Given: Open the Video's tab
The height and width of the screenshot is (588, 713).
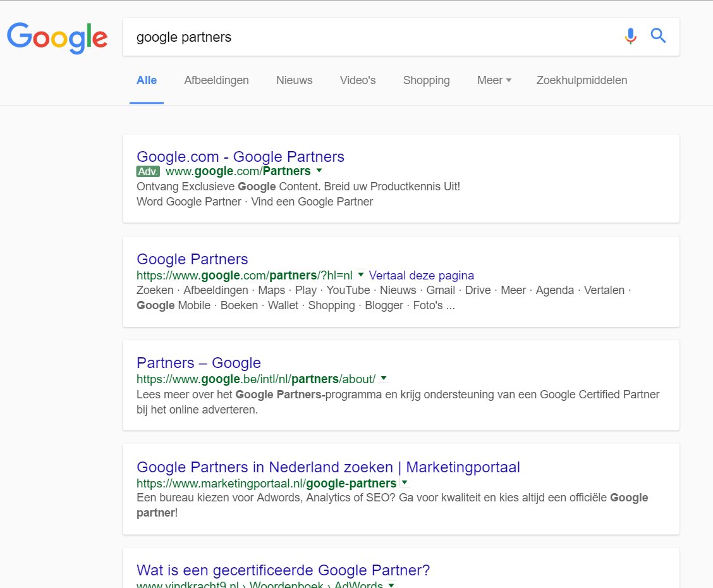Looking at the screenshot, I should tap(358, 80).
